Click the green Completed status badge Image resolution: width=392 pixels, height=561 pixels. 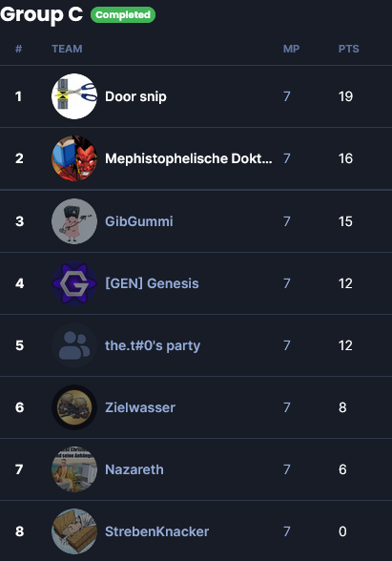click(123, 15)
